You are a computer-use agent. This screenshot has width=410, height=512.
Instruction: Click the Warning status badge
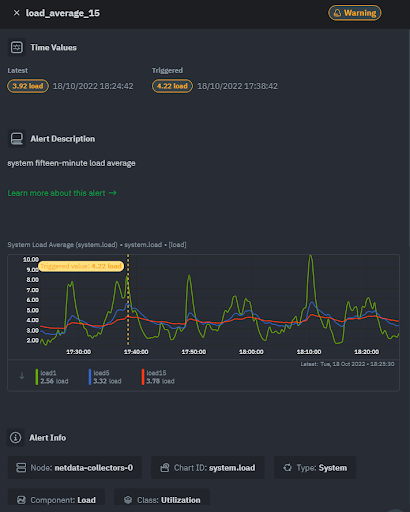tap(355, 13)
